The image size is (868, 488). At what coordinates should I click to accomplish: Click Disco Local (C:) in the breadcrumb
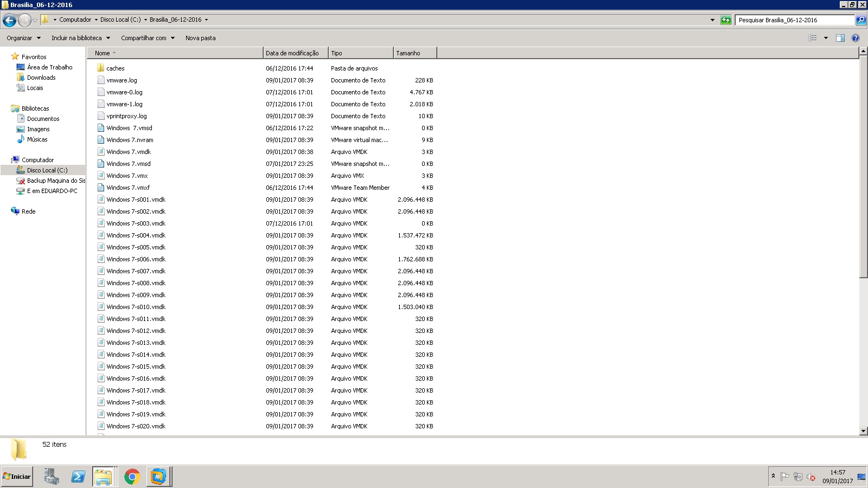click(120, 20)
